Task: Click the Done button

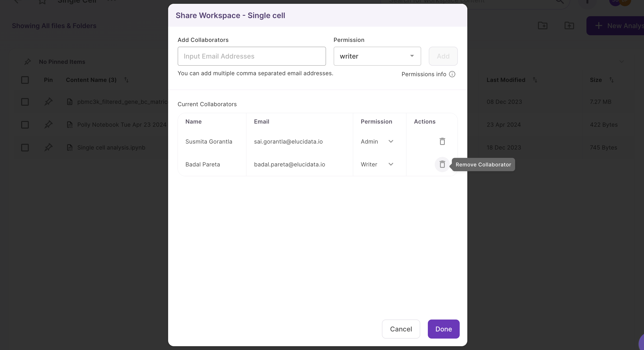Action: pos(444,329)
